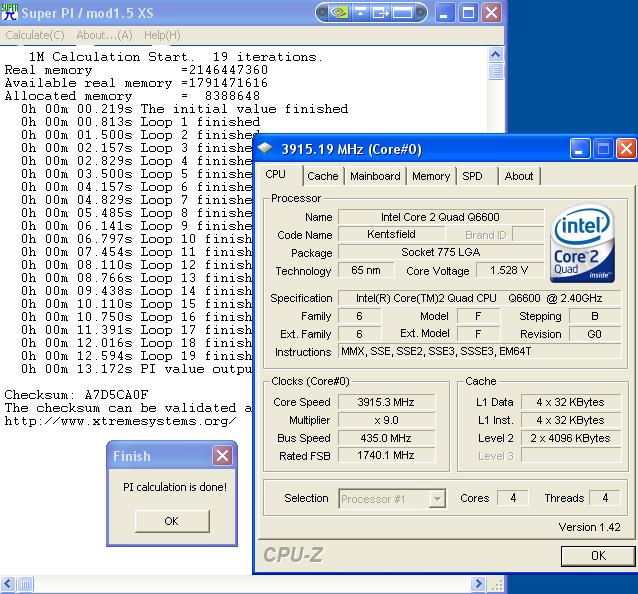Open the About...(A) menu
This screenshot has height=594, width=638.
(x=104, y=35)
